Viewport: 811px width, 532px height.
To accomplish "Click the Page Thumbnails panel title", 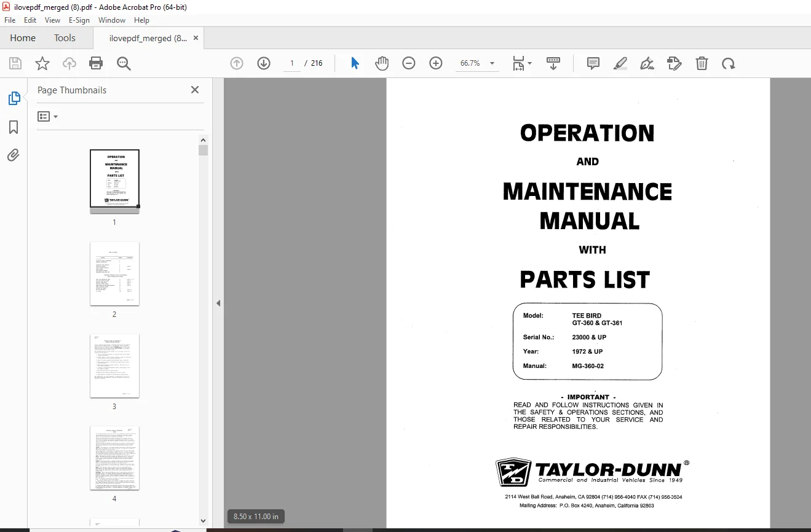I will [72, 90].
